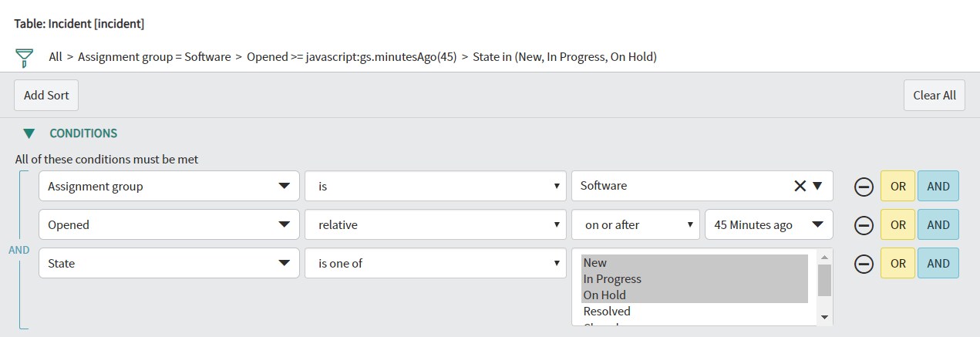Click Clear All button
Screen dimensions: 980x337
pos(935,96)
